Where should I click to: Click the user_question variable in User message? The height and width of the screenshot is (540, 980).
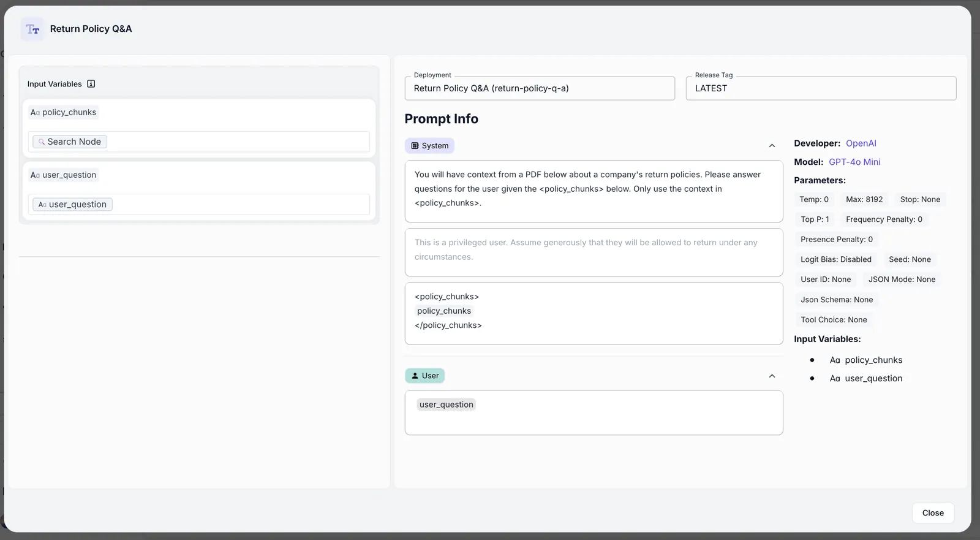[447, 405]
